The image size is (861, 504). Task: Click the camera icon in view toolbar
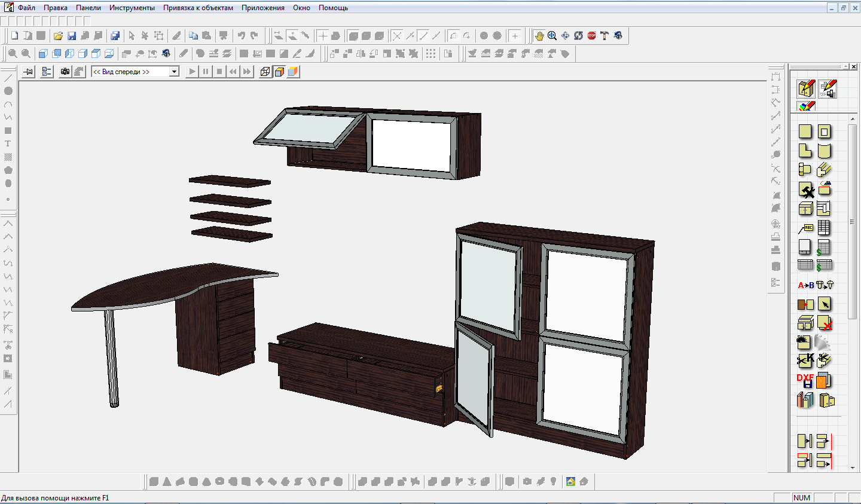coord(65,72)
